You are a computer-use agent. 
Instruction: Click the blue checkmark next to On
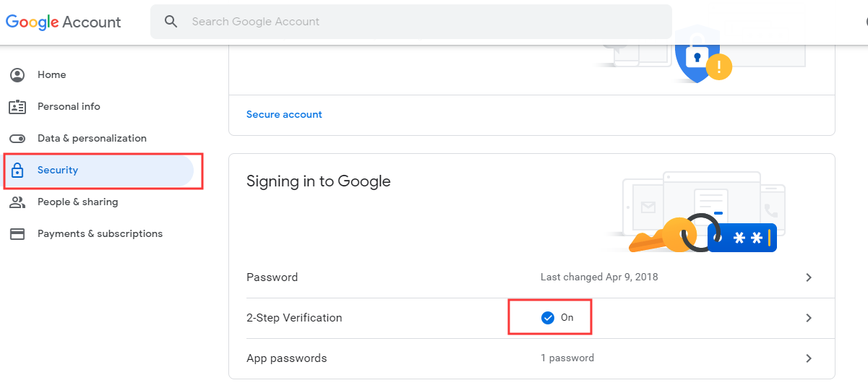click(548, 318)
